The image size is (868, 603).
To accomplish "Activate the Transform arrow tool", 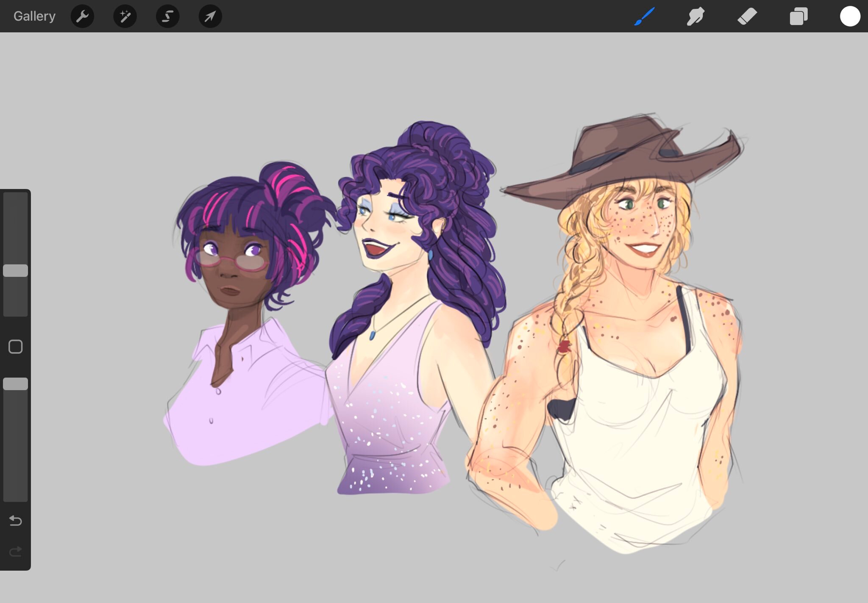I will click(210, 17).
